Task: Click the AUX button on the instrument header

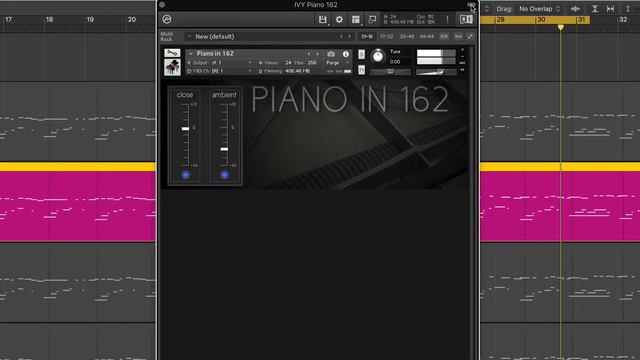Action: 462,63
